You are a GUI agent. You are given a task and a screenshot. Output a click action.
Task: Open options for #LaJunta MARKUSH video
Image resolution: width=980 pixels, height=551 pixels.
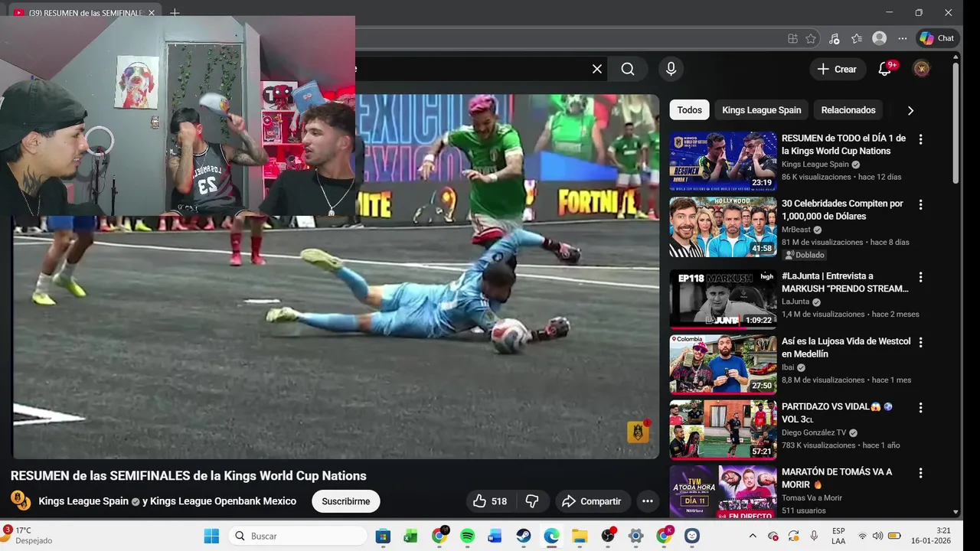click(x=920, y=277)
